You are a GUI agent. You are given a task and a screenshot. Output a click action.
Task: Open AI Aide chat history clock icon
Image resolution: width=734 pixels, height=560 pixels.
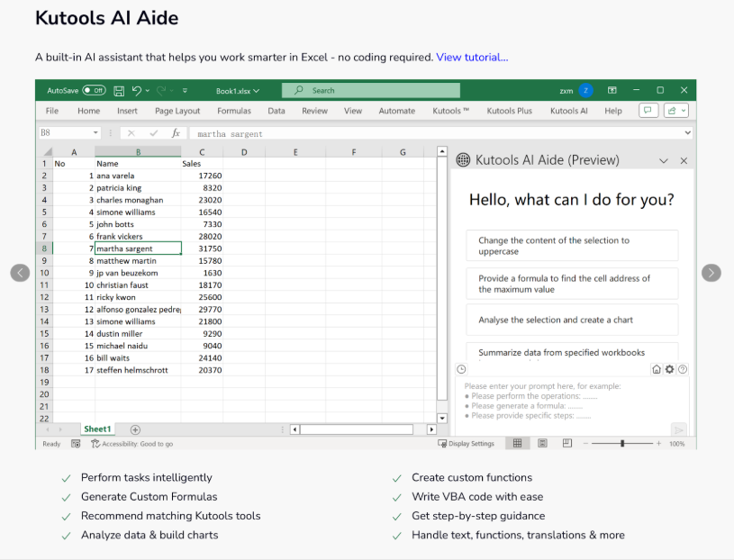click(x=461, y=368)
